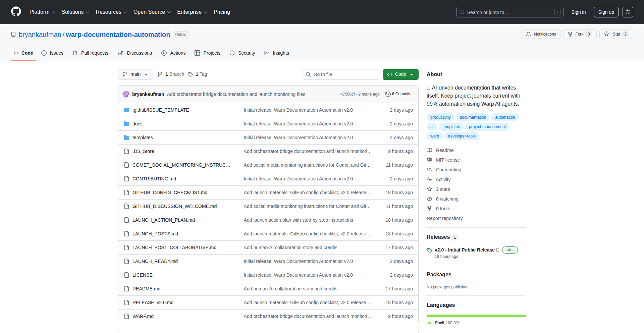Switch to the Issues tab
Viewport: 644px width, 333px height.
(52, 53)
